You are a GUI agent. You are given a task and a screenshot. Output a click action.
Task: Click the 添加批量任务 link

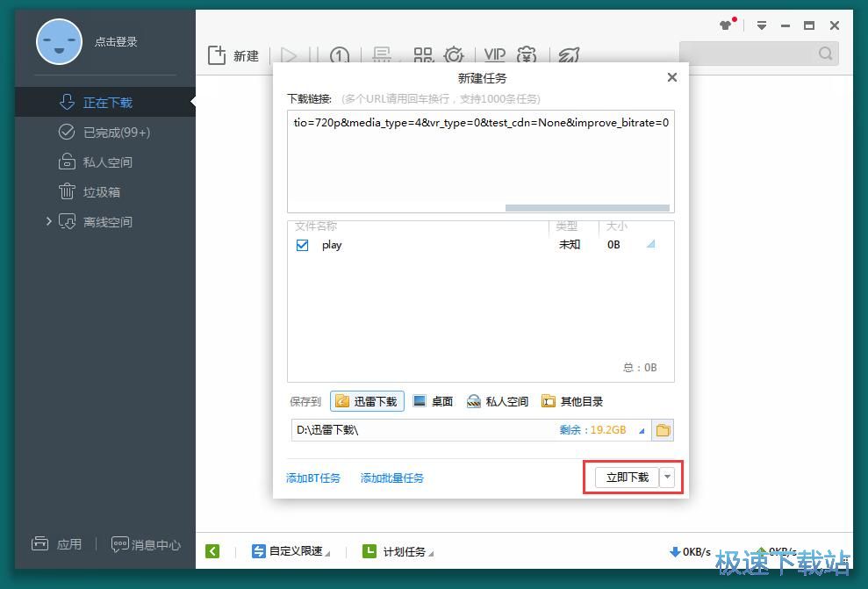coord(392,478)
